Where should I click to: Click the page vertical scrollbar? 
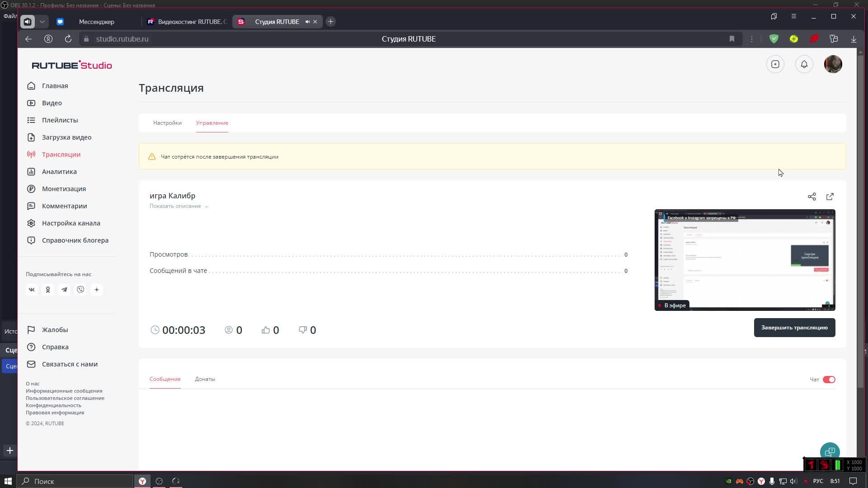[x=860, y=221]
